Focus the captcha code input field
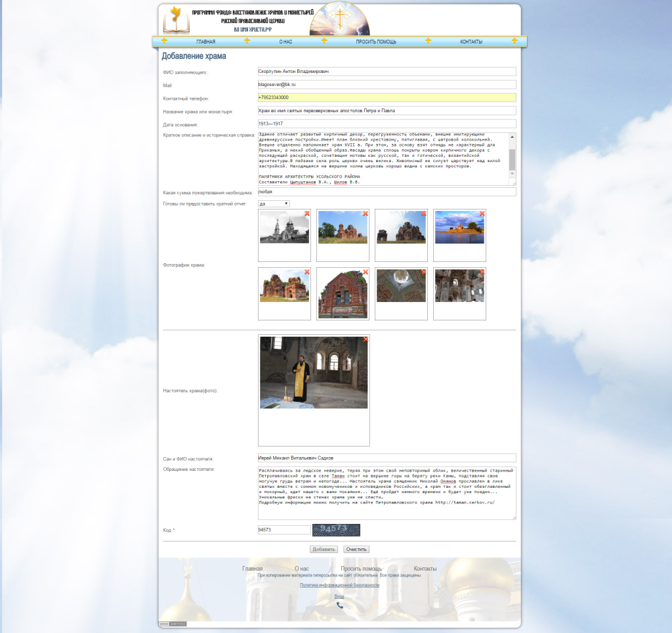Image resolution: width=672 pixels, height=633 pixels. (x=284, y=530)
